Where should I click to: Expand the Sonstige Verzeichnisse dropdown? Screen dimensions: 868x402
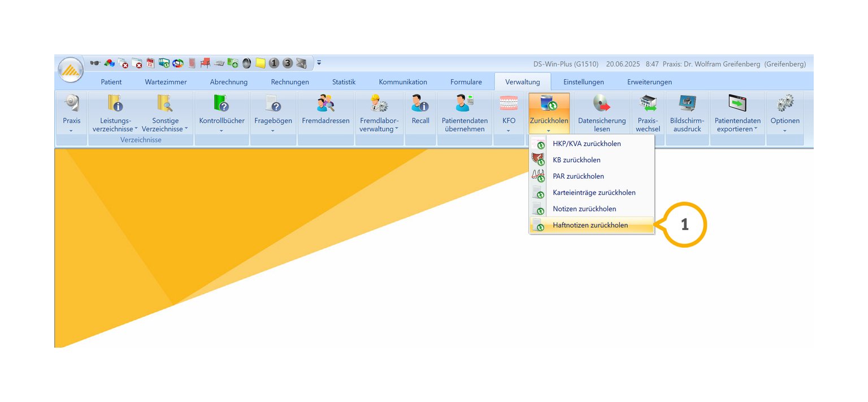coord(186,129)
